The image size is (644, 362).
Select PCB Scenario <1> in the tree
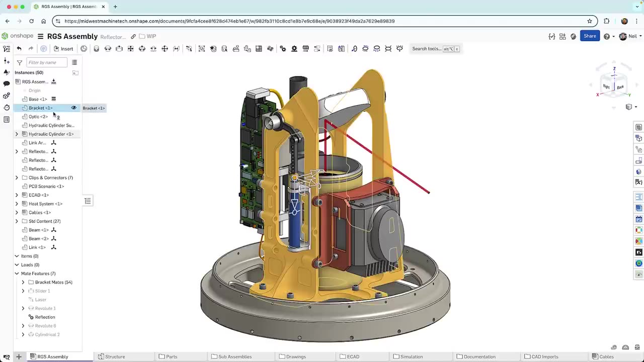(46, 187)
